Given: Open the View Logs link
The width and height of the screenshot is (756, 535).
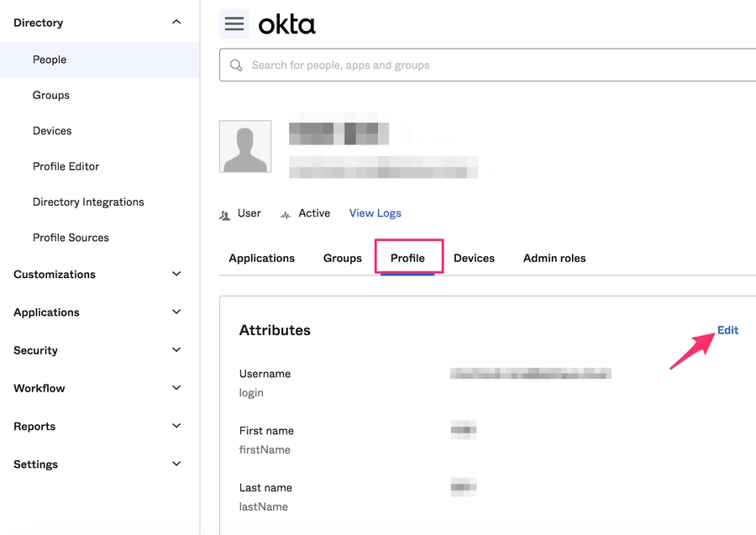Looking at the screenshot, I should [375, 213].
